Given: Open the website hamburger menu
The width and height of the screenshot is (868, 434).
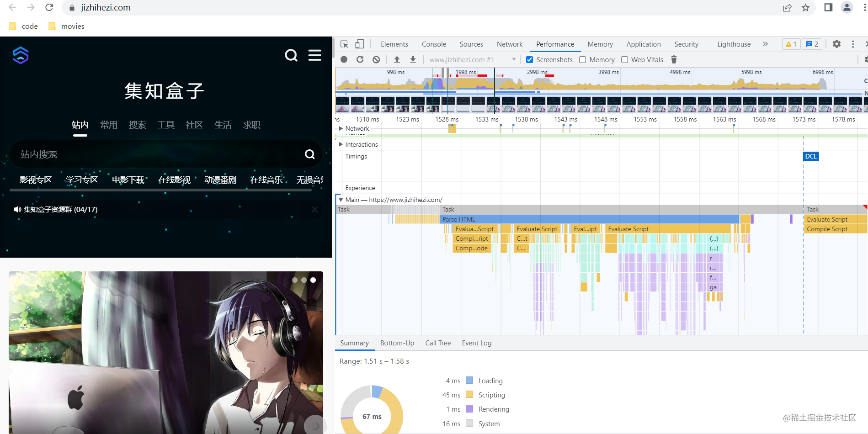Looking at the screenshot, I should tap(314, 55).
